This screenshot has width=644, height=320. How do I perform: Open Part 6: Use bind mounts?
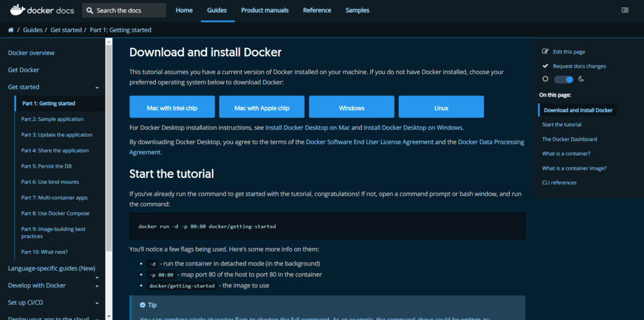point(50,182)
